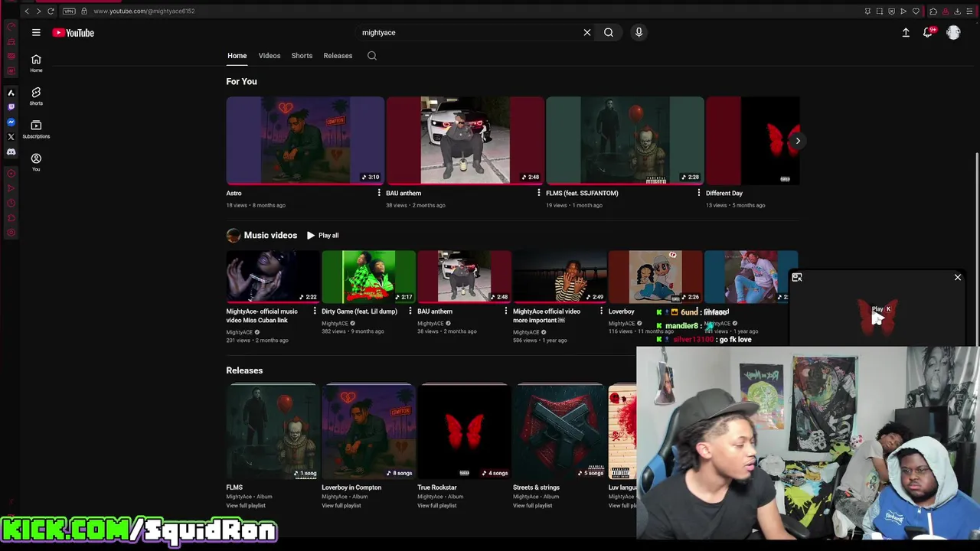
Task: Open options menu for BAU anthem in For You
Action: tap(539, 194)
